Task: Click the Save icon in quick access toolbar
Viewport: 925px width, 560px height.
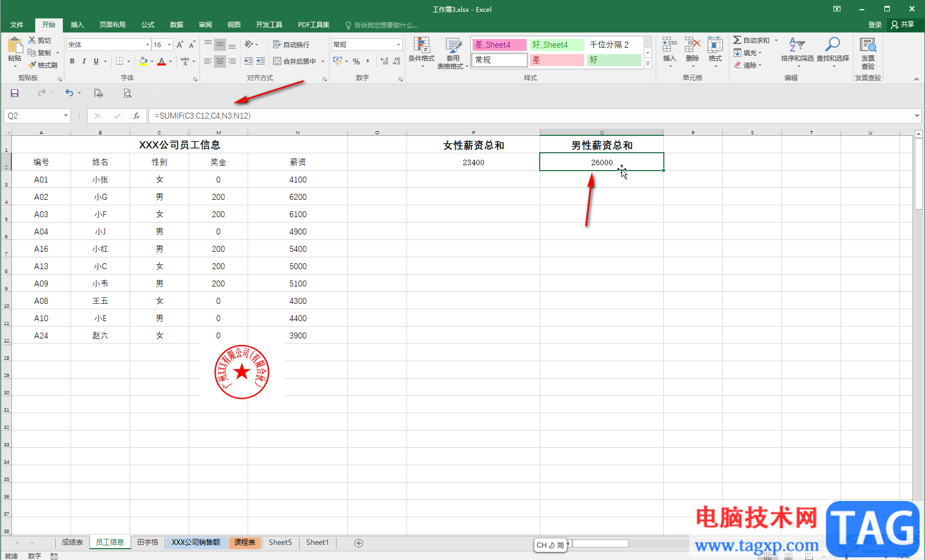Action: coord(15,93)
